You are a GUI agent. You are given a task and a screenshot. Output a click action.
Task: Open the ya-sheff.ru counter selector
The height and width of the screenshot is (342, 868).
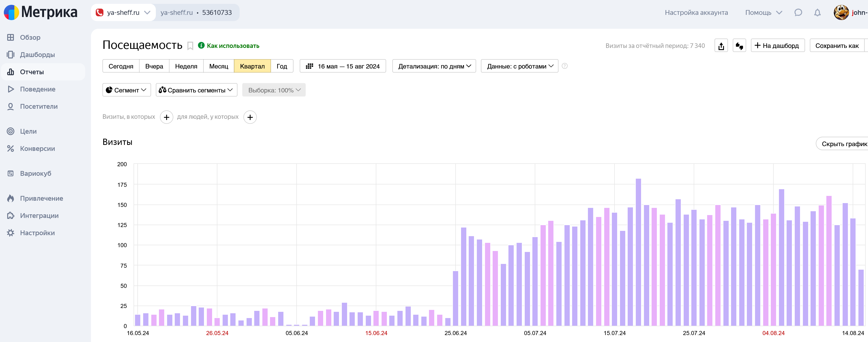(123, 13)
